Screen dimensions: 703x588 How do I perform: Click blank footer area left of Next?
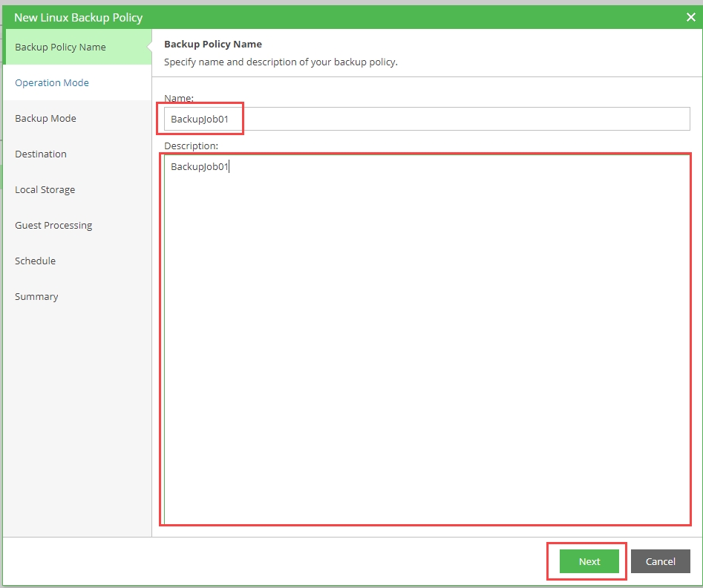(x=297, y=561)
